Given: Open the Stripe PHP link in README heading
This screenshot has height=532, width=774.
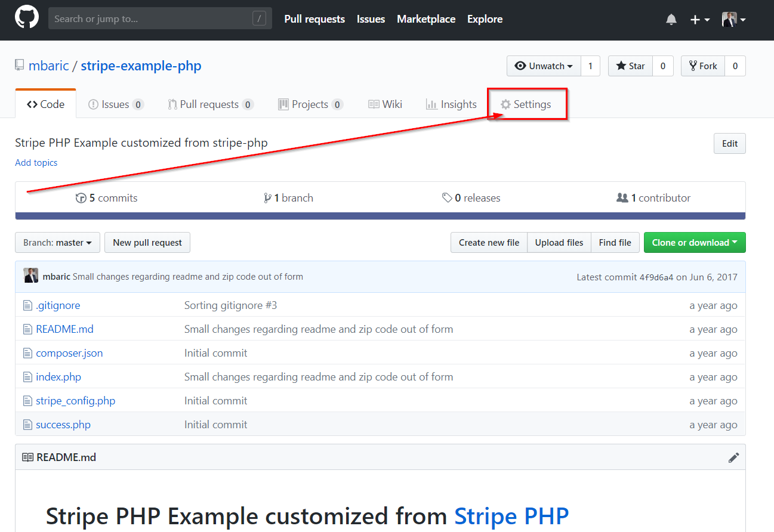Looking at the screenshot, I should coord(512,515).
